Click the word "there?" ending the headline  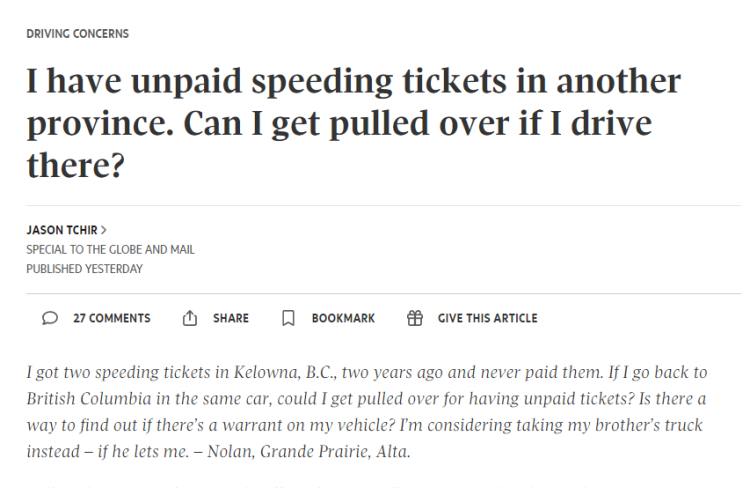click(76, 166)
